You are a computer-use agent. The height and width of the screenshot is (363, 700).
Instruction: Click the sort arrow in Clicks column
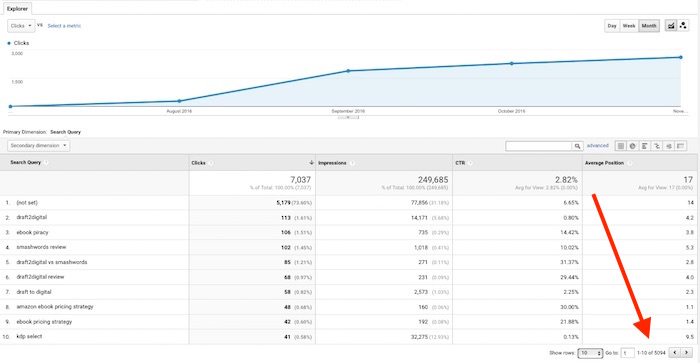coord(311,163)
